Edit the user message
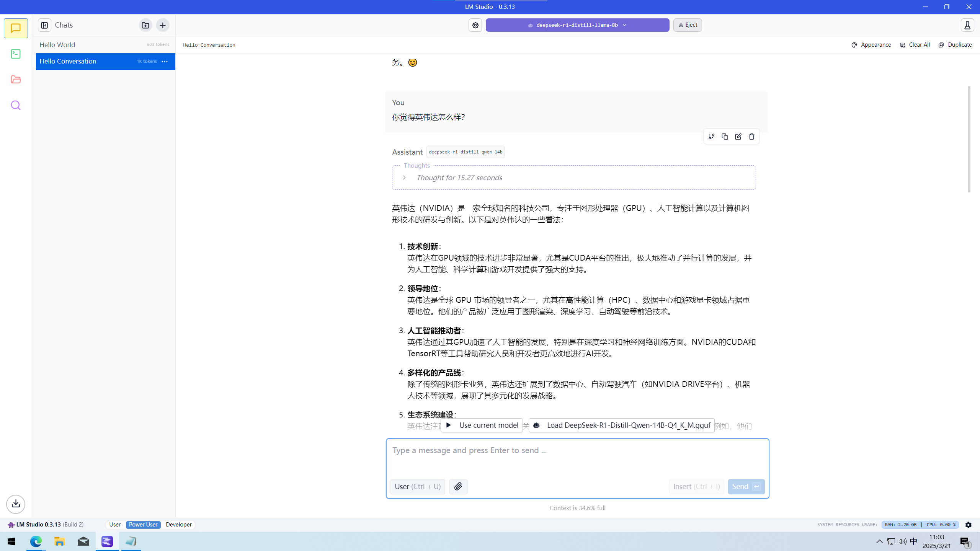980x551 pixels. click(x=738, y=137)
